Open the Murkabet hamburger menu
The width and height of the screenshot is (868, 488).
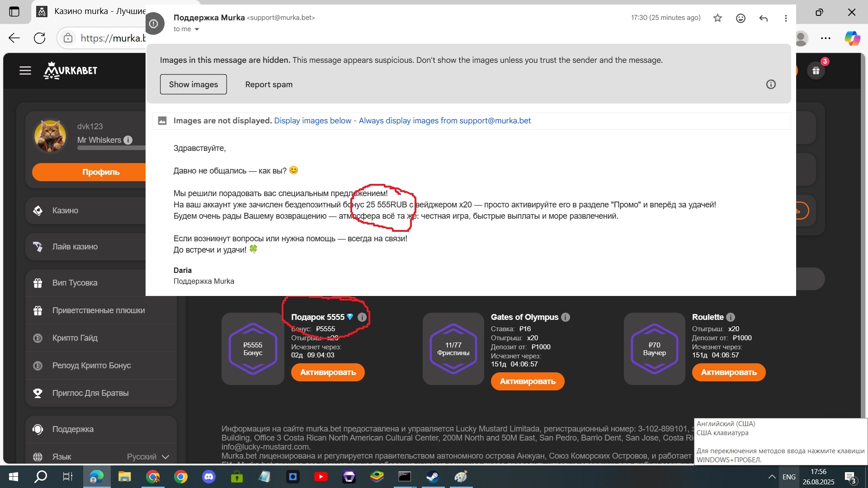25,70
